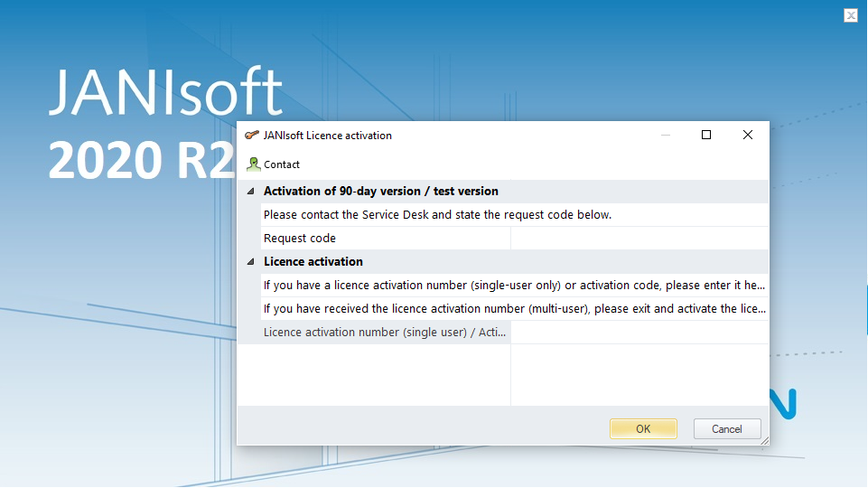Screen dimensions: 868x488
Task: Close the Licence activation dialog
Action: point(747,136)
